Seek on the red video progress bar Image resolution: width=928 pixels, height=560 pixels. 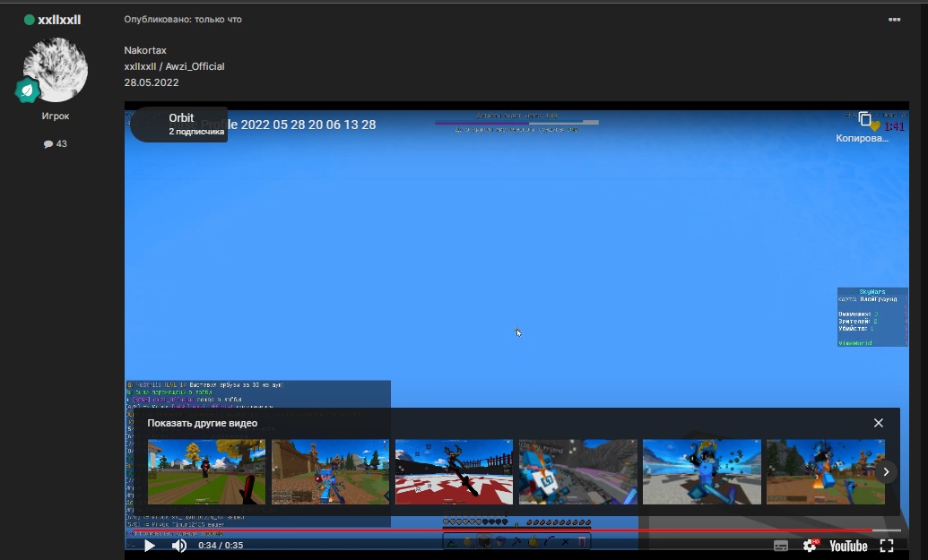coord(448,530)
